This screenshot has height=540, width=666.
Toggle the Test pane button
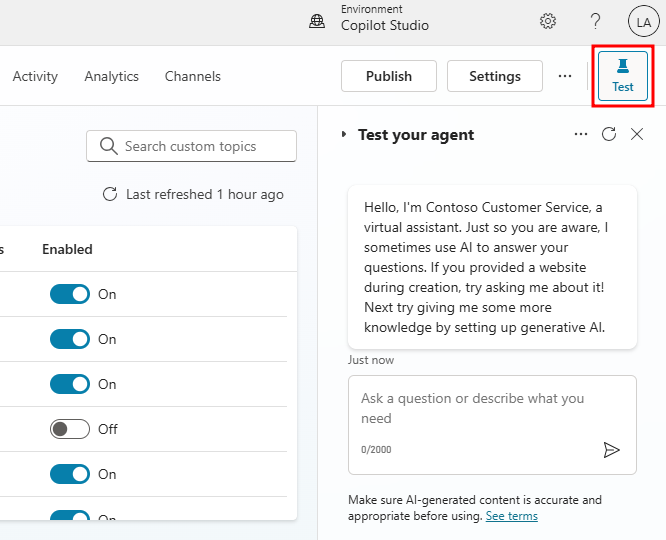tap(623, 76)
